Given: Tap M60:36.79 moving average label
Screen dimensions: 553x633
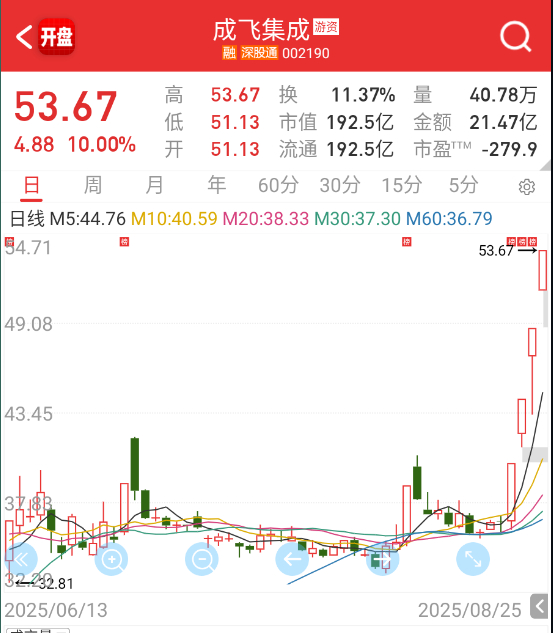Looking at the screenshot, I should (x=449, y=219).
